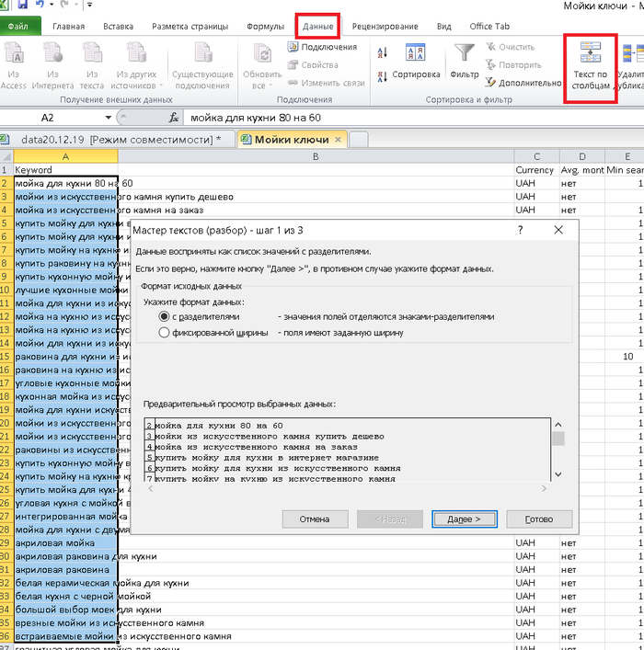The width and height of the screenshot is (644, 650).
Task: Click the 'Обновить все' refresh icon
Action: (x=262, y=55)
